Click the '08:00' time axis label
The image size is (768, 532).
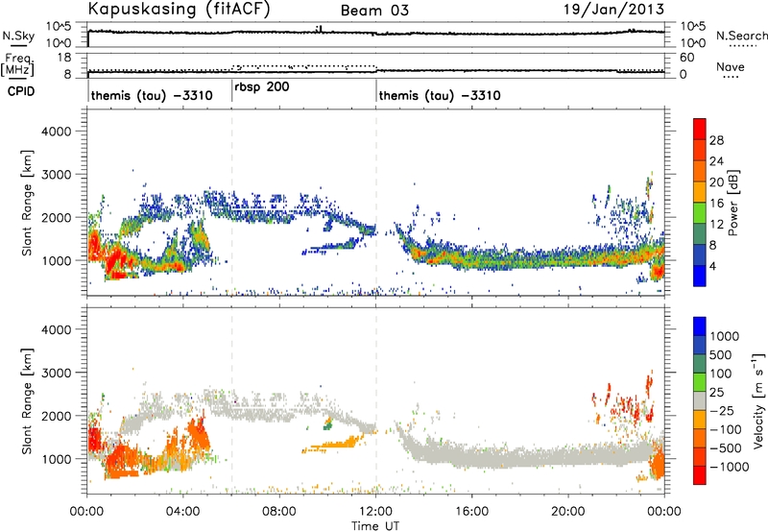[279, 511]
